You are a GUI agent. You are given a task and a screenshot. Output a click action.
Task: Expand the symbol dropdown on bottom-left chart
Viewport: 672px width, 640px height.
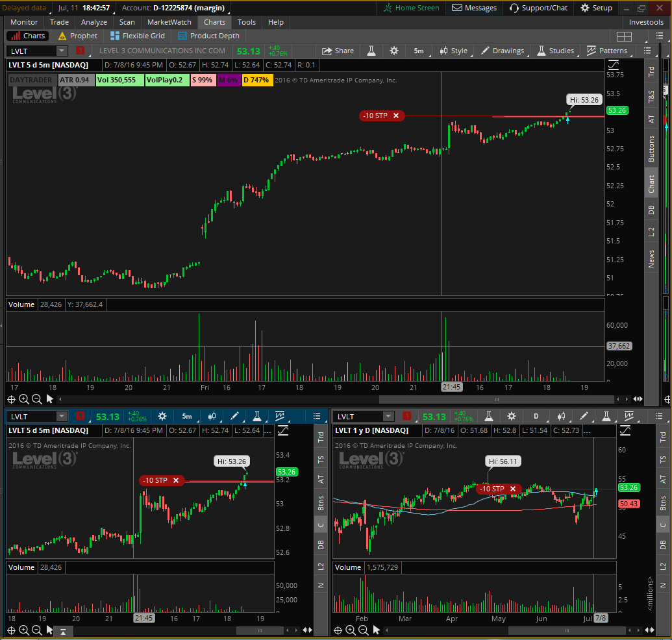62,416
